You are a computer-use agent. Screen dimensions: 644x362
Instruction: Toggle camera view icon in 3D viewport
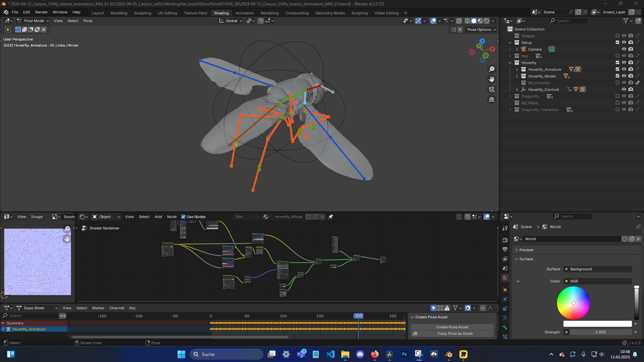coord(492,89)
